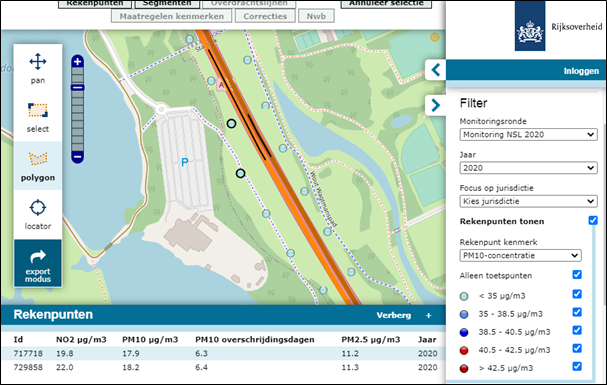Viewport: 607px width, 385px height.
Task: Toggle the > 42.5 µg/m3 checkbox
Action: point(577,366)
